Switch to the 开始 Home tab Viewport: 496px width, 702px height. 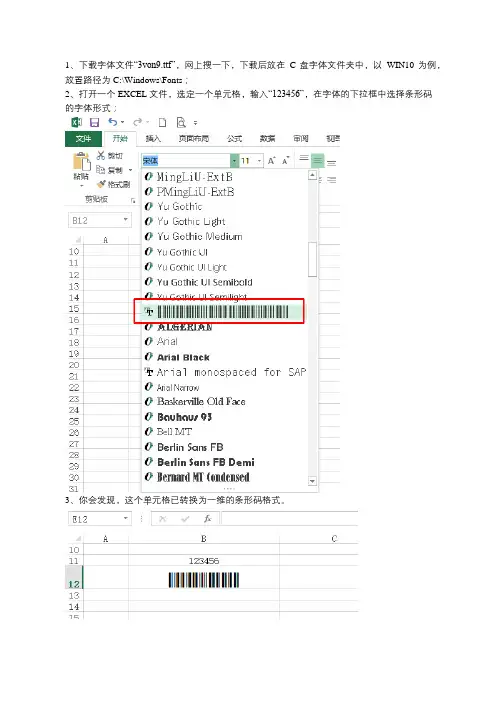click(x=120, y=139)
